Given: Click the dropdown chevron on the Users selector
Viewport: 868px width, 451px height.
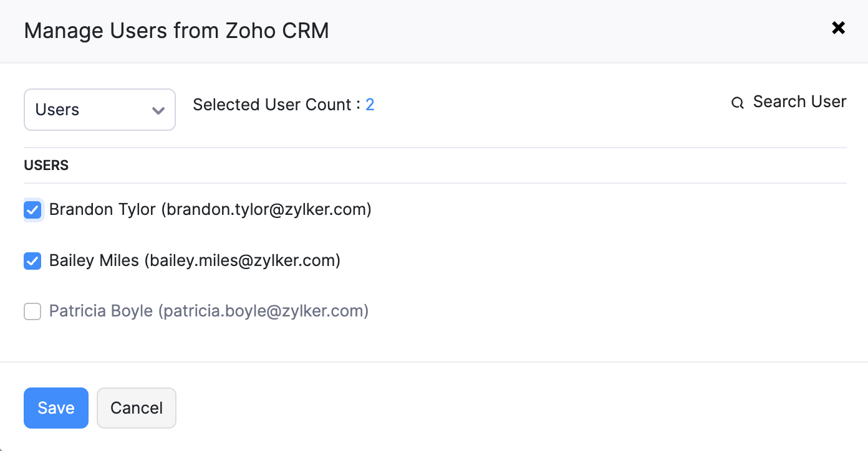Looking at the screenshot, I should (x=158, y=109).
